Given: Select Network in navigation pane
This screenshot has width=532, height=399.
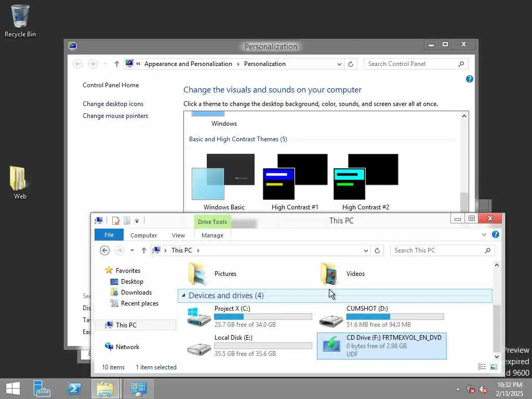Looking at the screenshot, I should (123, 347).
